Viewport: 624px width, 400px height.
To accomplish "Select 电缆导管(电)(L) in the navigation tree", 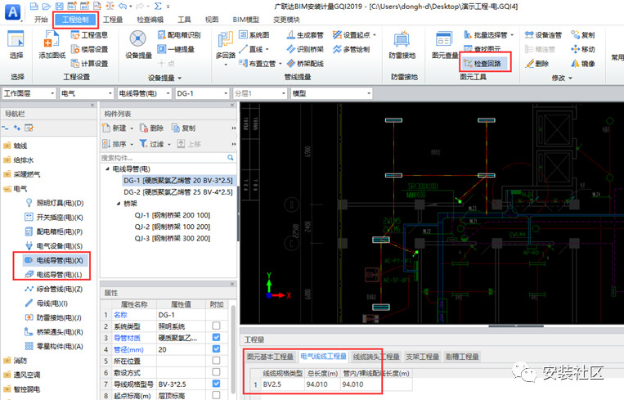I will point(54,275).
